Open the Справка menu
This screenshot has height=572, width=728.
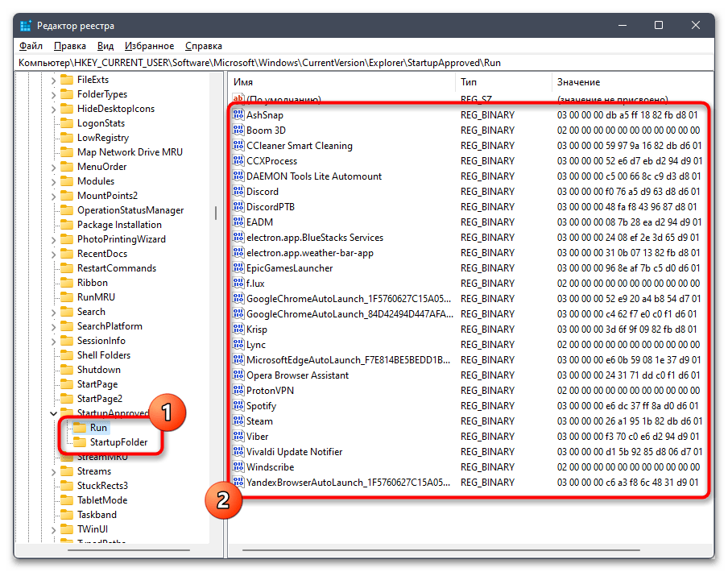(x=204, y=46)
